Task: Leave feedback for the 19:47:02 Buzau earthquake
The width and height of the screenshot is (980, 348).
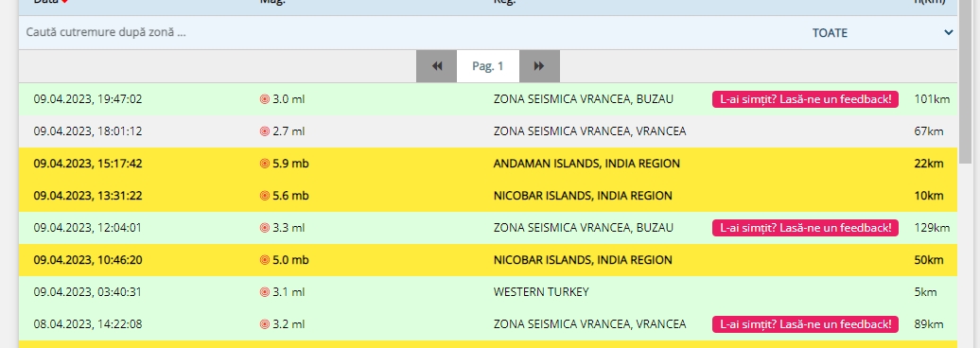Action: click(x=805, y=99)
